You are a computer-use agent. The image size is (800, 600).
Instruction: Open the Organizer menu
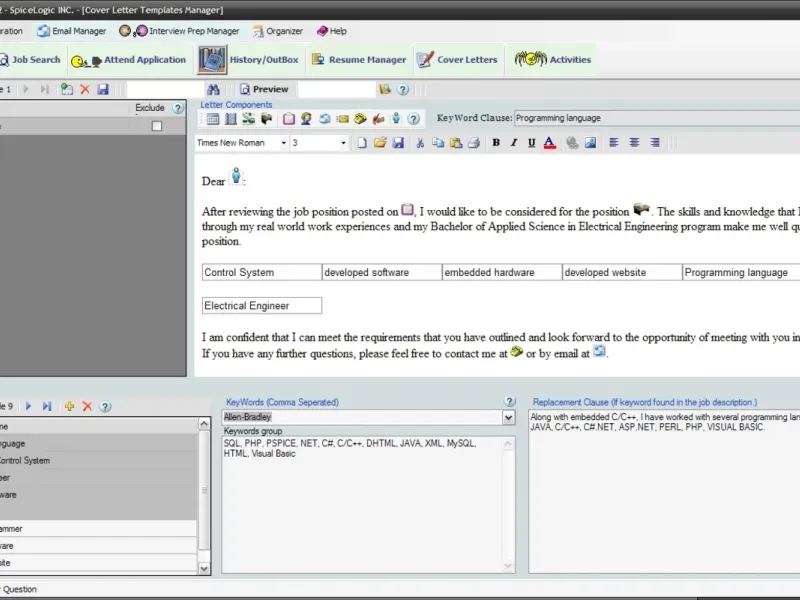coord(278,31)
